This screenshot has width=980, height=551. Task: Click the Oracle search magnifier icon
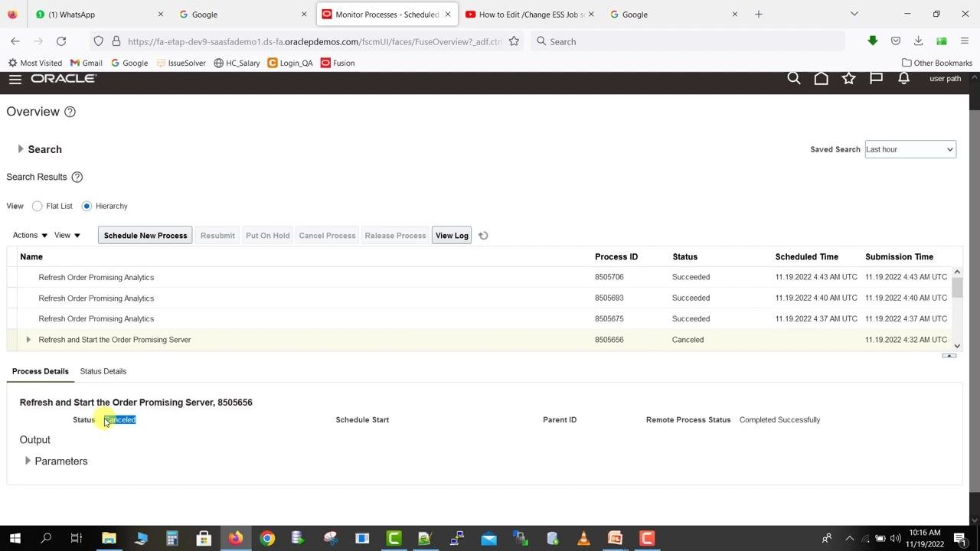794,78
